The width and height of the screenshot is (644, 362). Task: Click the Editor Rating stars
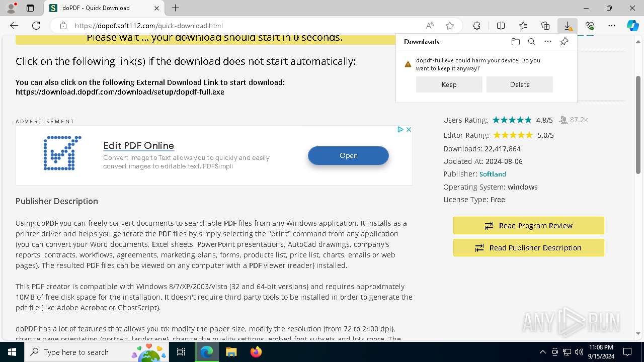point(513,135)
